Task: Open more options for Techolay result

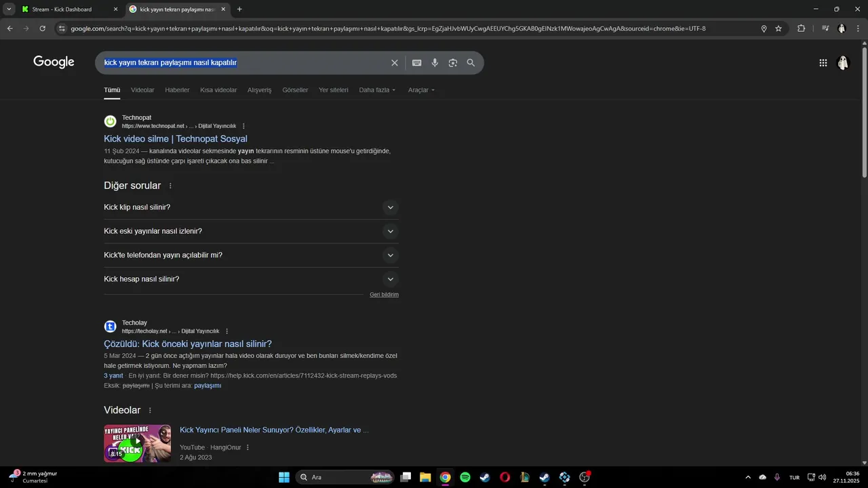Action: (x=227, y=331)
